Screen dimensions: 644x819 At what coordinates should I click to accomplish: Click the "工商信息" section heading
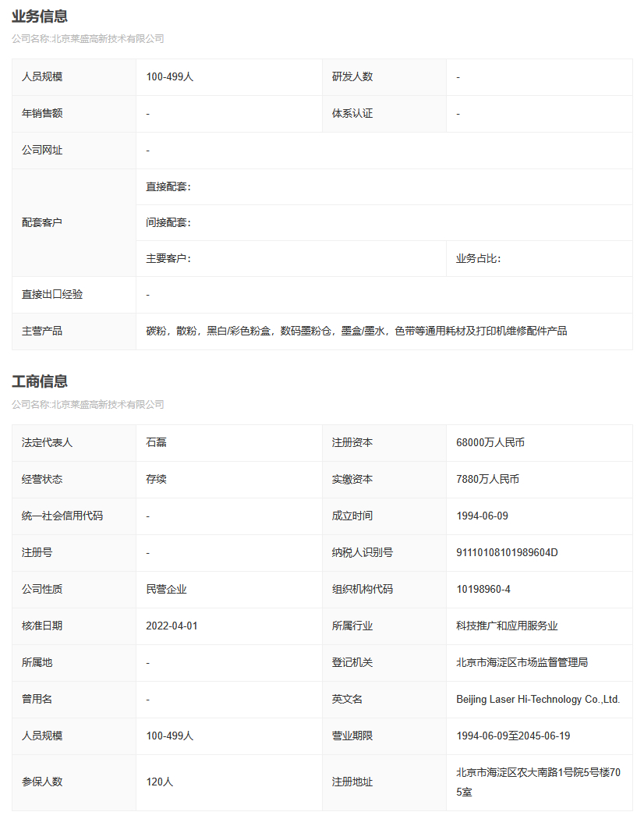[x=40, y=381]
